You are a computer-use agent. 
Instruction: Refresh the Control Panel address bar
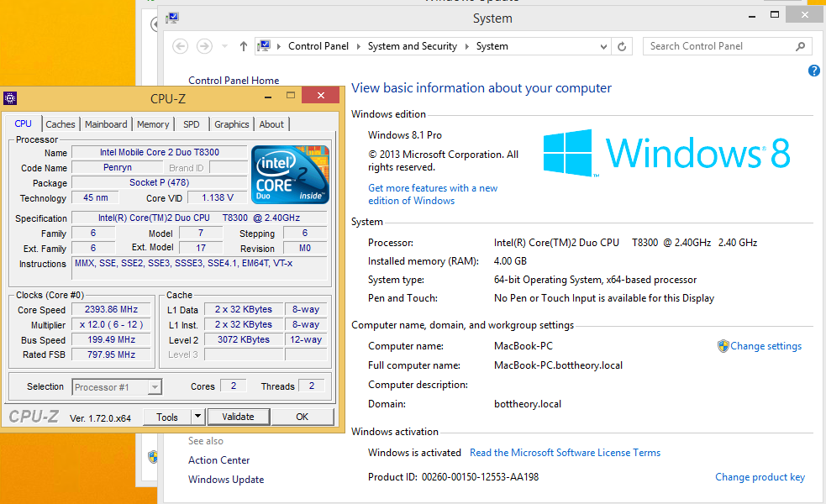point(622,46)
